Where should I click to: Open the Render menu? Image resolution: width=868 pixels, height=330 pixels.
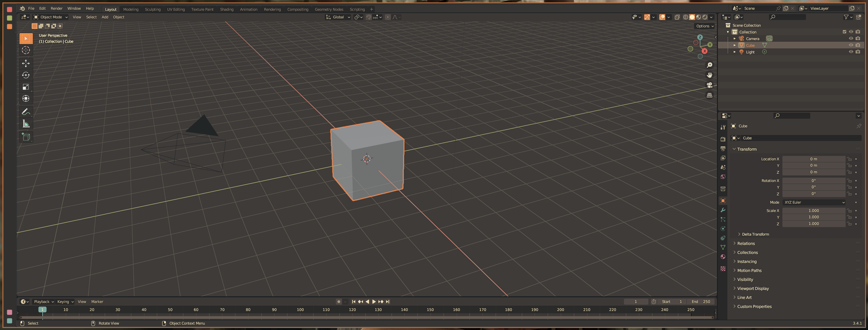tap(57, 9)
